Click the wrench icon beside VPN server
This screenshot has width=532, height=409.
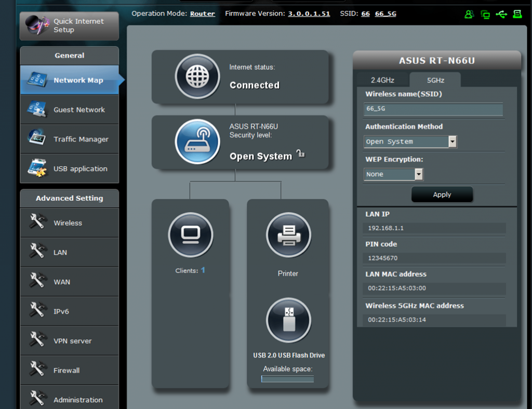tap(37, 339)
